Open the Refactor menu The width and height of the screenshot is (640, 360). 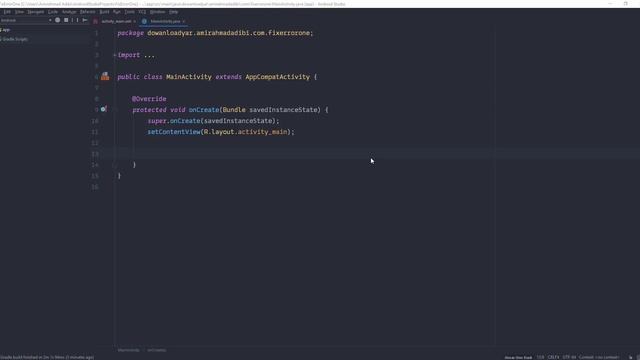pos(87,12)
